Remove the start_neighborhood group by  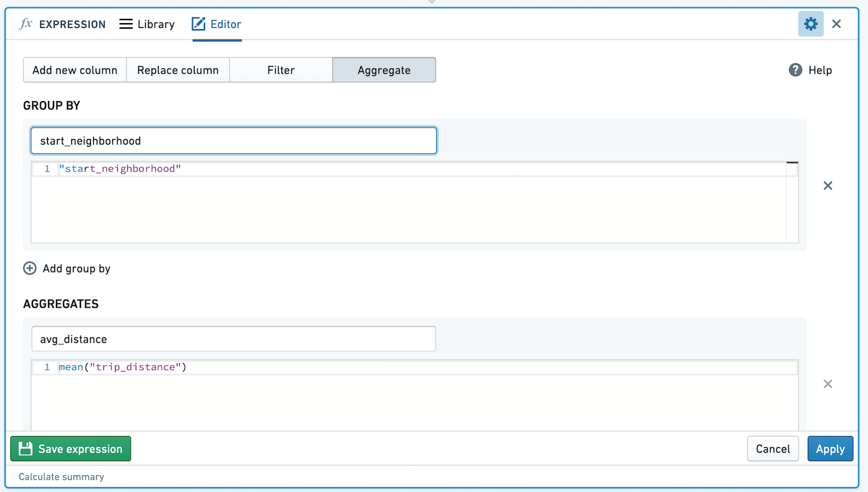click(828, 185)
